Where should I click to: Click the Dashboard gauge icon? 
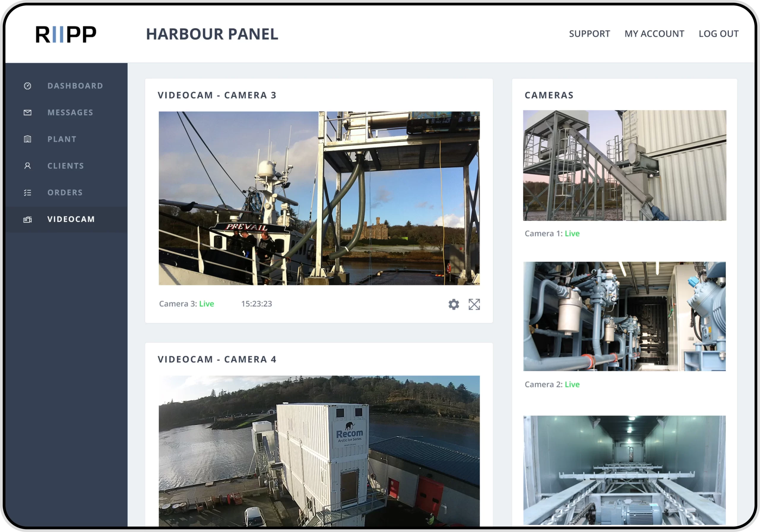pyautogui.click(x=28, y=86)
